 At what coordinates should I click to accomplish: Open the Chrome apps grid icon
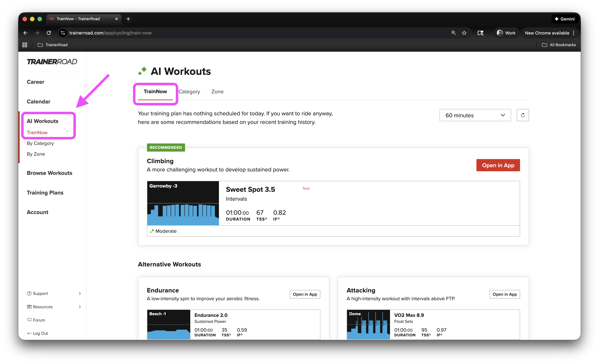point(25,45)
